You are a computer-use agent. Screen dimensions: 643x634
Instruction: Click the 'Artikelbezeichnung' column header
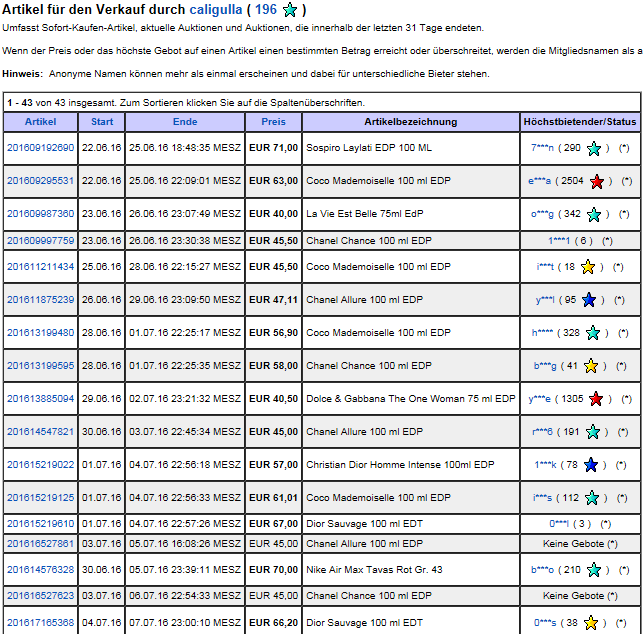point(410,122)
